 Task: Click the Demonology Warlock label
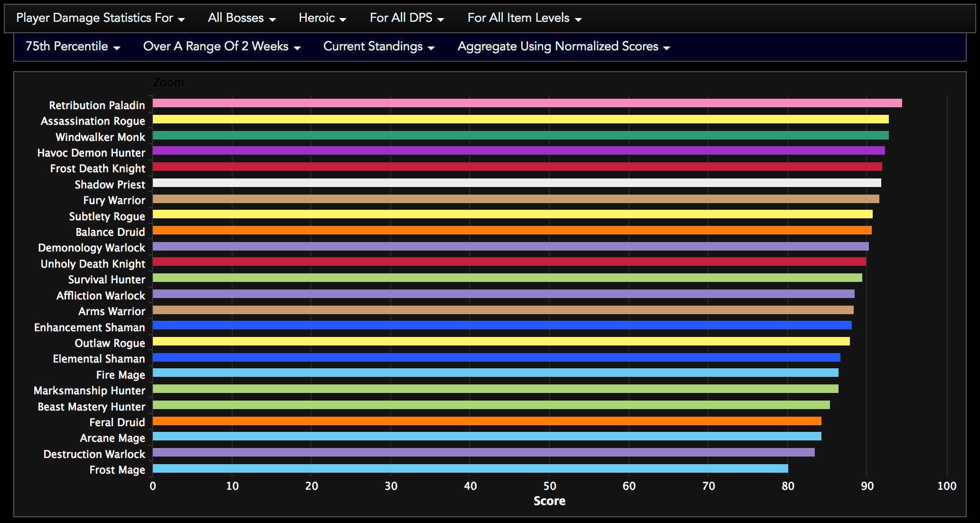point(92,248)
